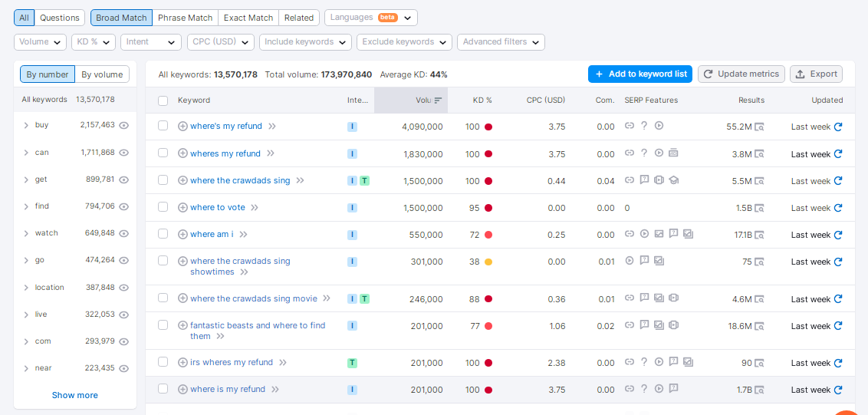The height and width of the screenshot is (415, 868).
Task: Sort groups By volume
Action: (x=102, y=74)
